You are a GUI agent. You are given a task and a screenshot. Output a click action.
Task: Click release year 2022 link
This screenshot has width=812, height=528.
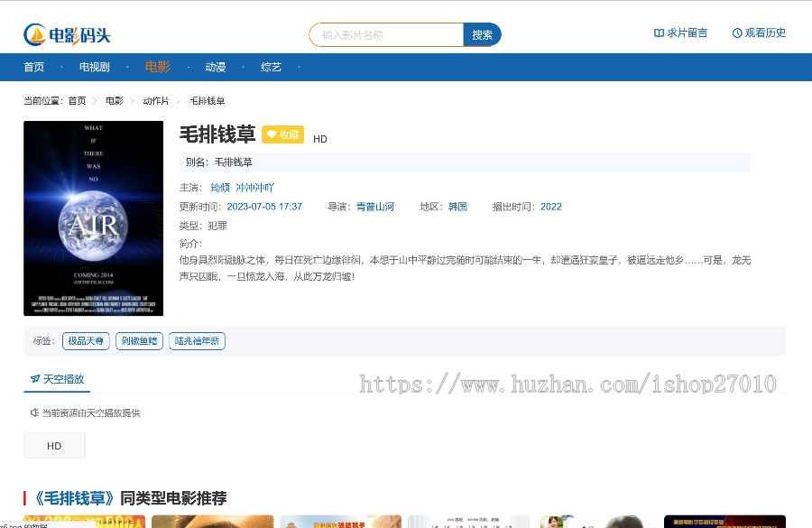(551, 207)
